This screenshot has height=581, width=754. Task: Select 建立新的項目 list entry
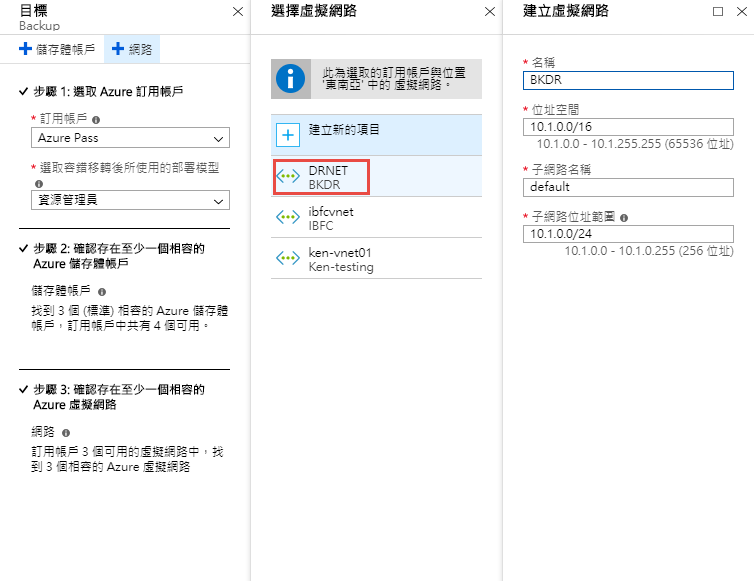coord(377,135)
